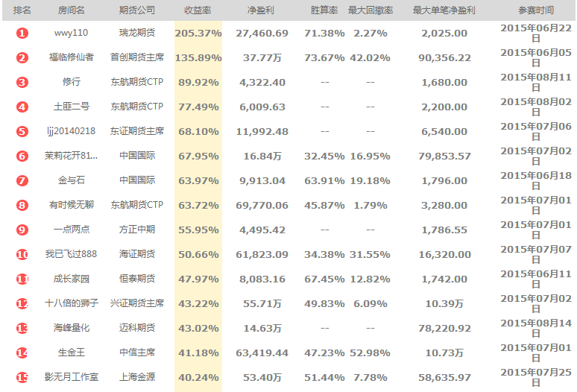Click the rank 7 red circle badge

click(x=22, y=180)
